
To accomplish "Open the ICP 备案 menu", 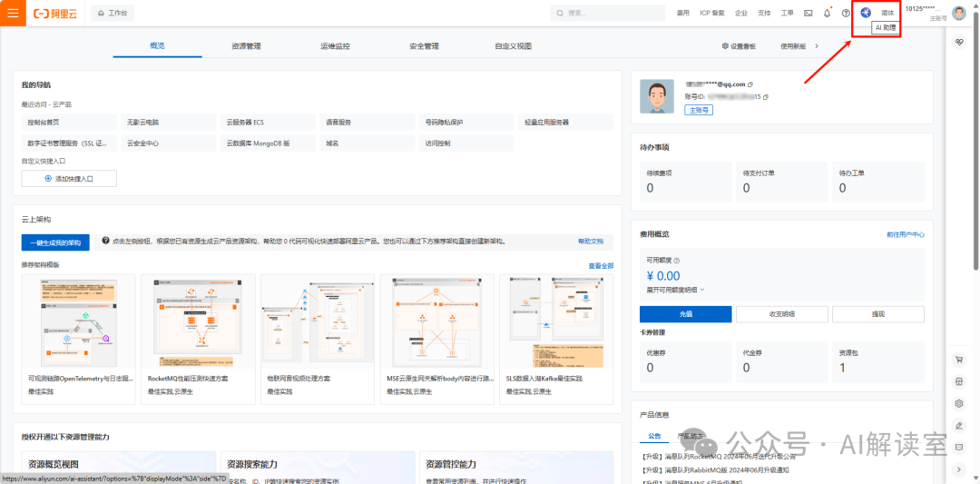I will click(x=712, y=13).
